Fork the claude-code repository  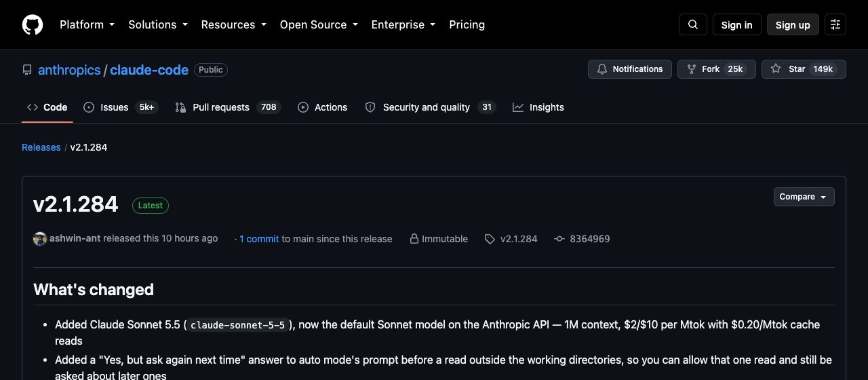pos(717,69)
